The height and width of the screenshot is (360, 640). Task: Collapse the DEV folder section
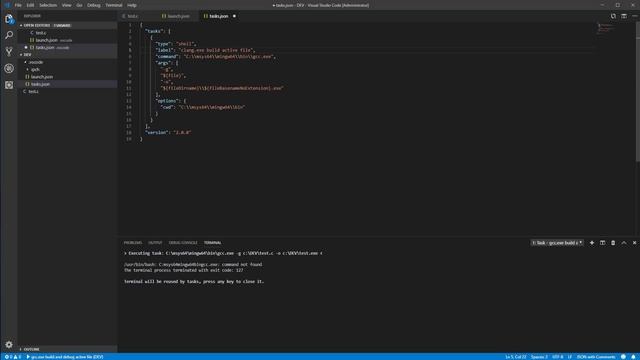67,54
